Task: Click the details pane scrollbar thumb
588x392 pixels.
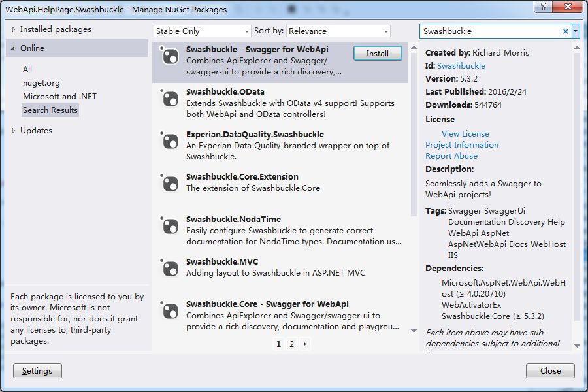Action: click(x=577, y=186)
